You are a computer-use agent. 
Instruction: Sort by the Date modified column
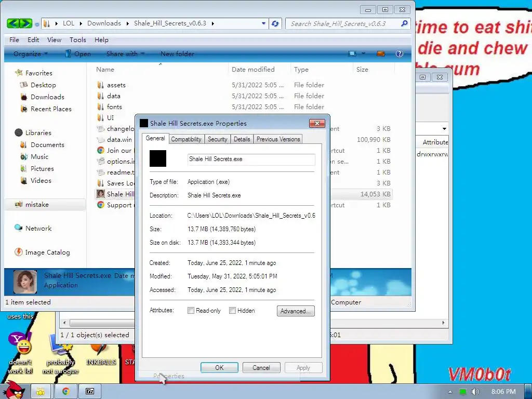coord(253,69)
